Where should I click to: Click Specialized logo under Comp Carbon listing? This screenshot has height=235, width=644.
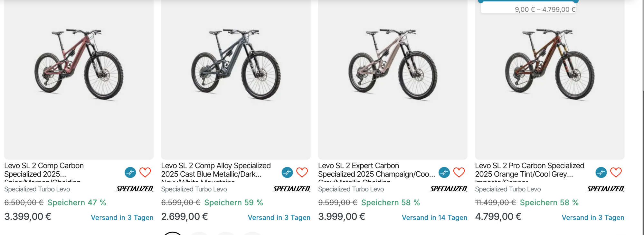coord(135,189)
